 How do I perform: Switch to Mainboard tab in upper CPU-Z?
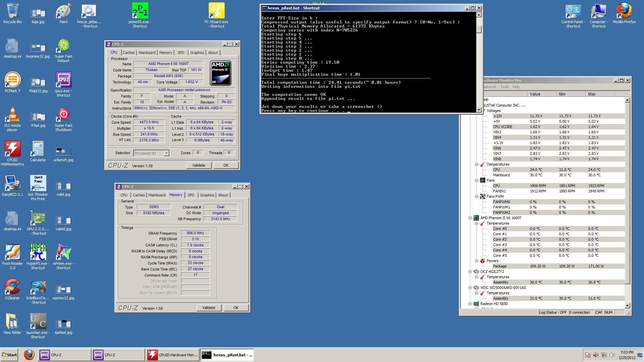[x=147, y=53]
